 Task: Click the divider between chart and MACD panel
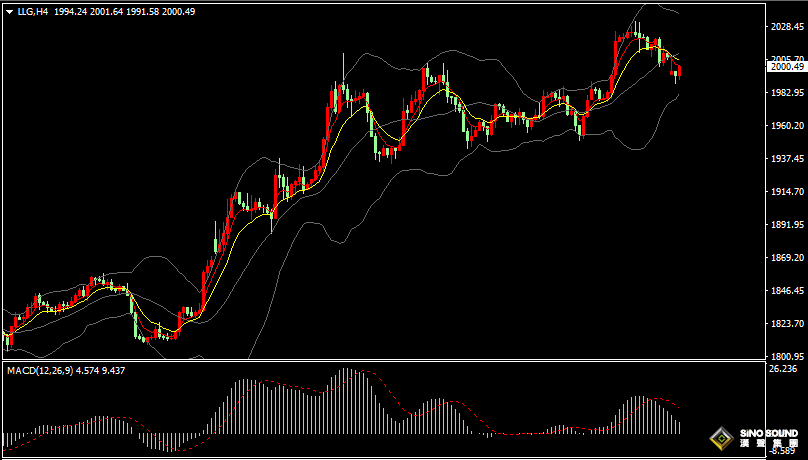380,362
